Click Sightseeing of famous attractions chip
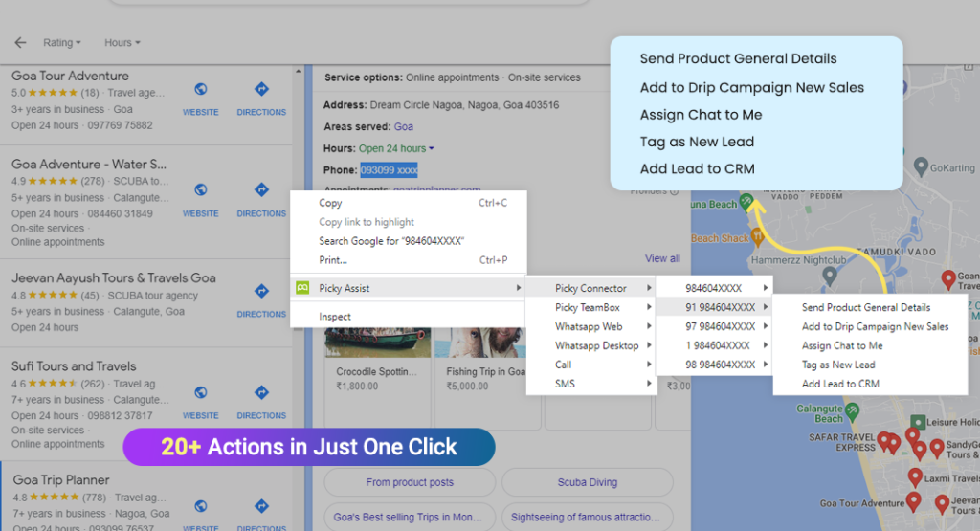The height and width of the screenshot is (531, 980). tap(588, 518)
